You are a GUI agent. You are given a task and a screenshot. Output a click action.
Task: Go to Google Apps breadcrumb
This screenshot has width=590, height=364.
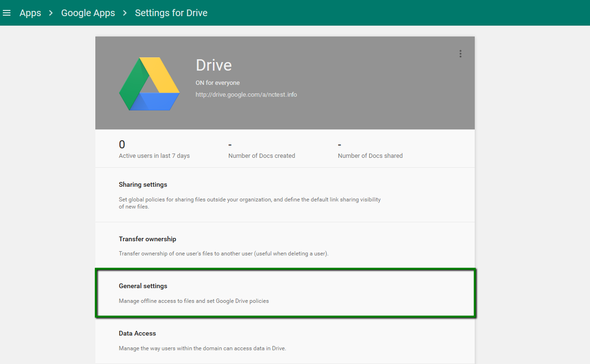(88, 13)
